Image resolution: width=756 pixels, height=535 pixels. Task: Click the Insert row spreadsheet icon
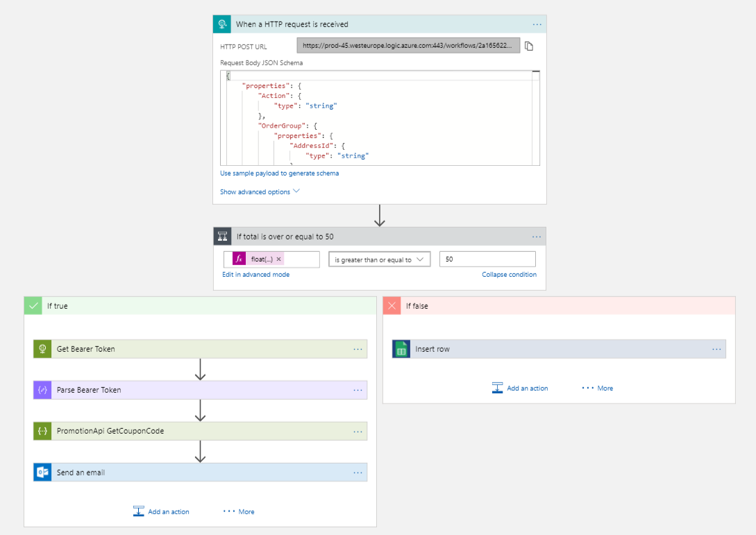tap(401, 349)
